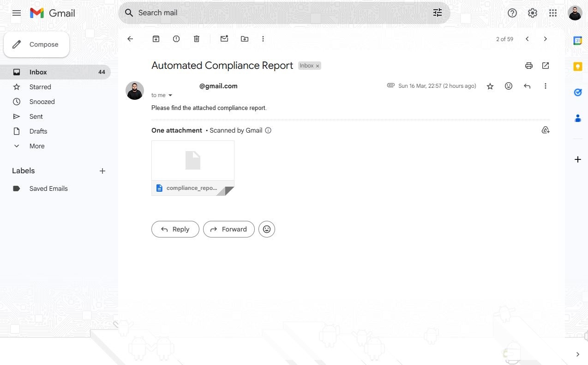This screenshot has height=365, width=588.
Task: View attachment scan info icon
Action: [268, 130]
